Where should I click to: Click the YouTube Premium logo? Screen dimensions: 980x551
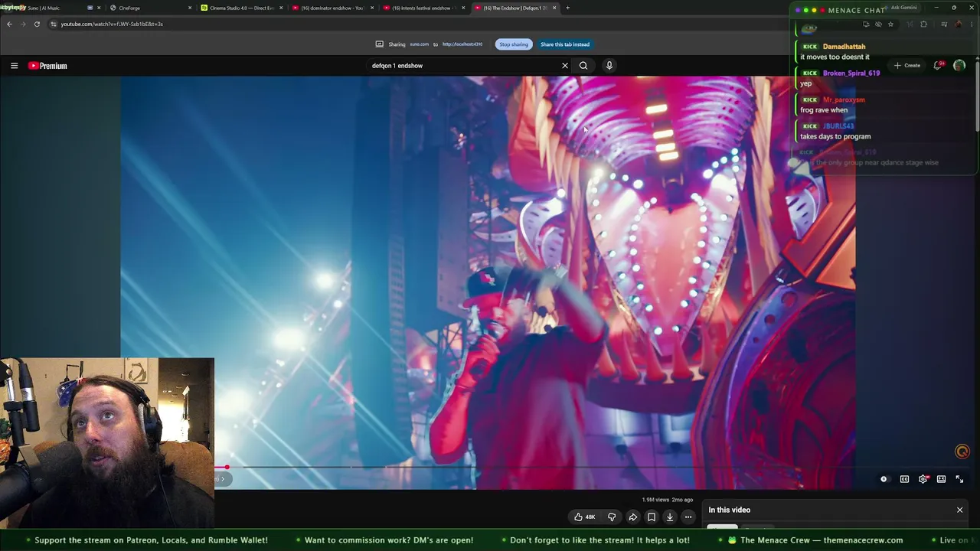(x=47, y=66)
